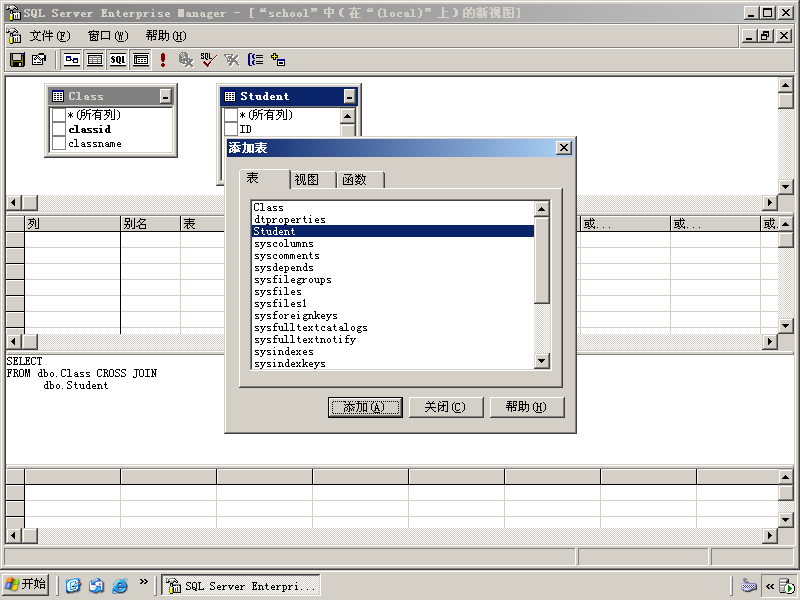Click the Save toolbar icon
Image resolution: width=800 pixels, height=600 pixels.
click(x=17, y=60)
